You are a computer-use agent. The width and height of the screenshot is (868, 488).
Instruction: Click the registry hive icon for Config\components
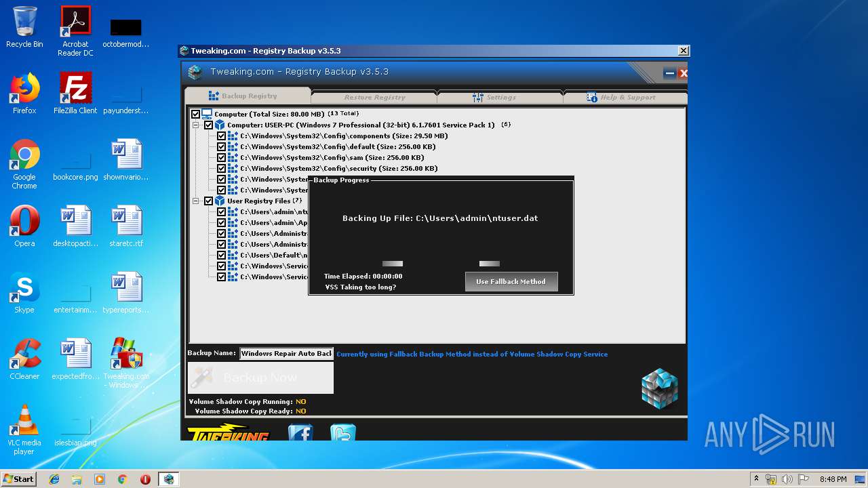(x=233, y=136)
